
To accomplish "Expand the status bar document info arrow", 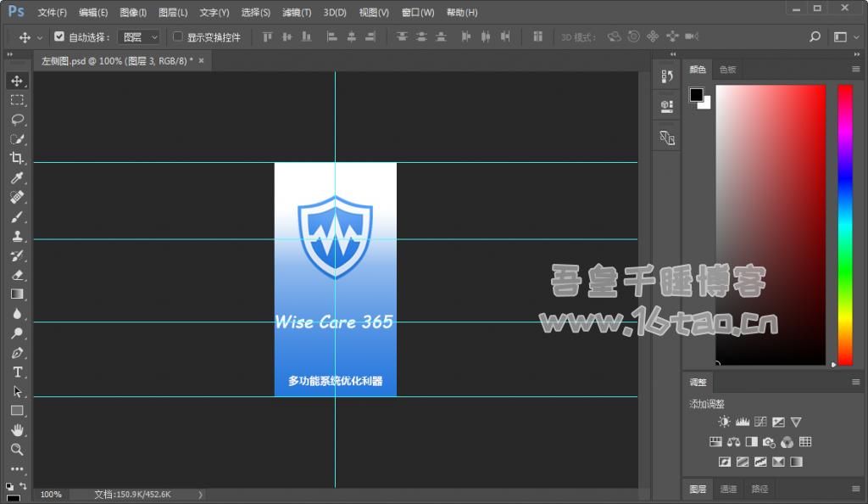I will [x=200, y=494].
